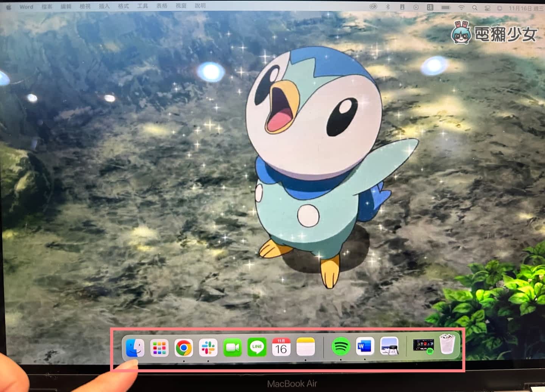This screenshot has width=545, height=392.
Task: Launch Google Chrome from the Dock
Action: [x=184, y=348]
